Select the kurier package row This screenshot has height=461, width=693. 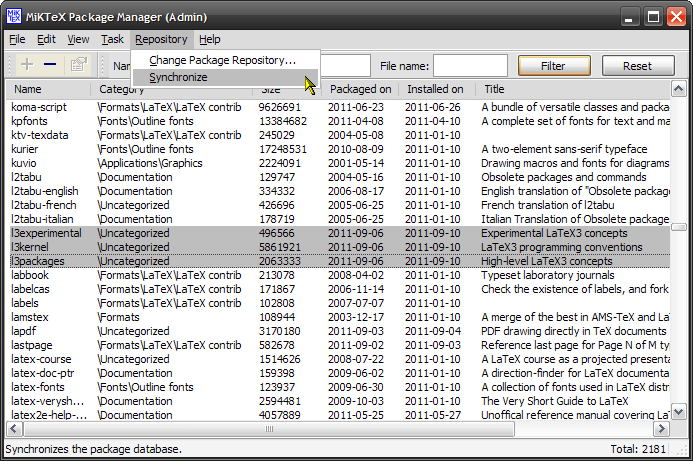[339, 149]
